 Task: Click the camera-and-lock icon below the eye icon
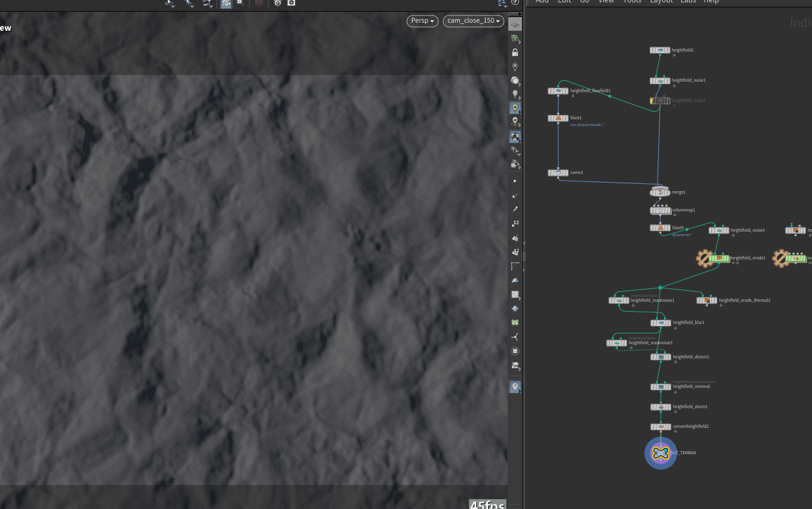[515, 164]
